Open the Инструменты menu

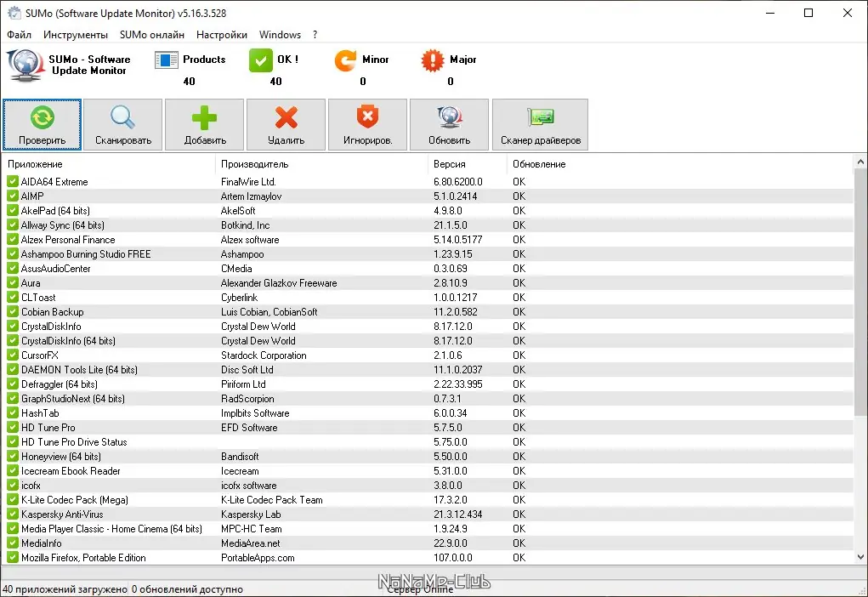pos(76,35)
